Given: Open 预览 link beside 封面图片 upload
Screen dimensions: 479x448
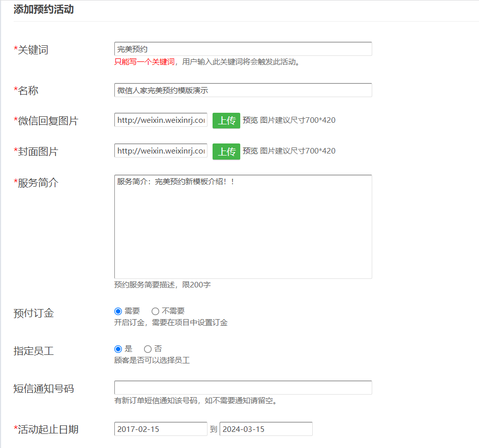Looking at the screenshot, I should click(250, 151).
